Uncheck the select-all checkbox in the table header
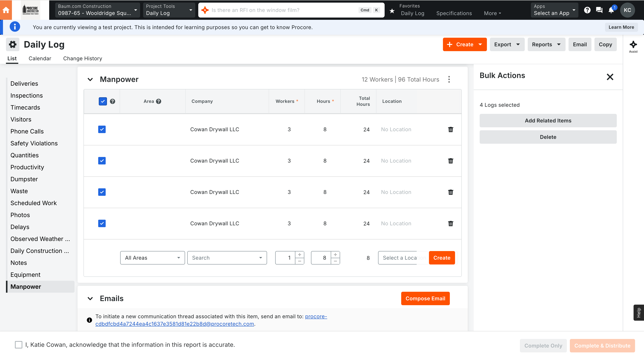The height and width of the screenshot is (358, 644). coord(103,101)
